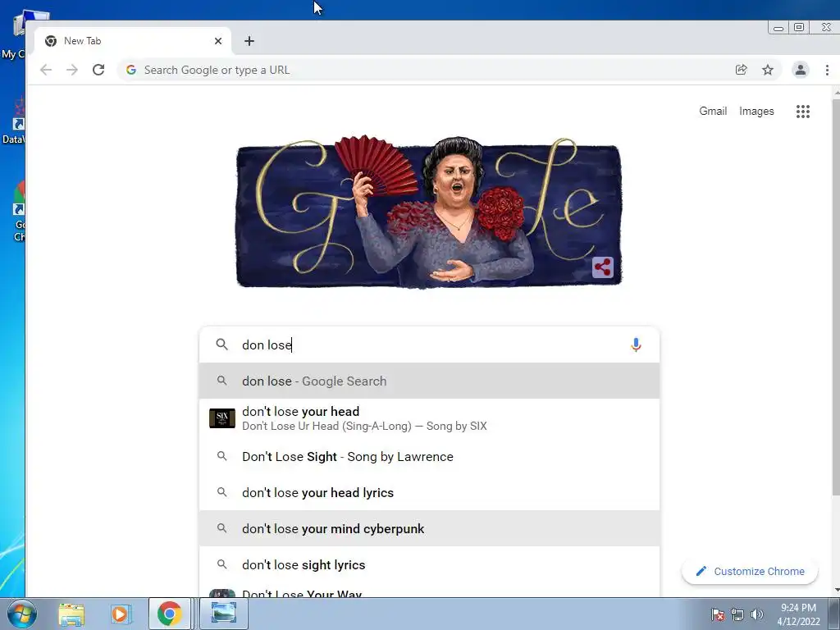The width and height of the screenshot is (840, 630).
Task: Choose 'don't lose your head lyrics' suggestion
Action: click(429, 492)
